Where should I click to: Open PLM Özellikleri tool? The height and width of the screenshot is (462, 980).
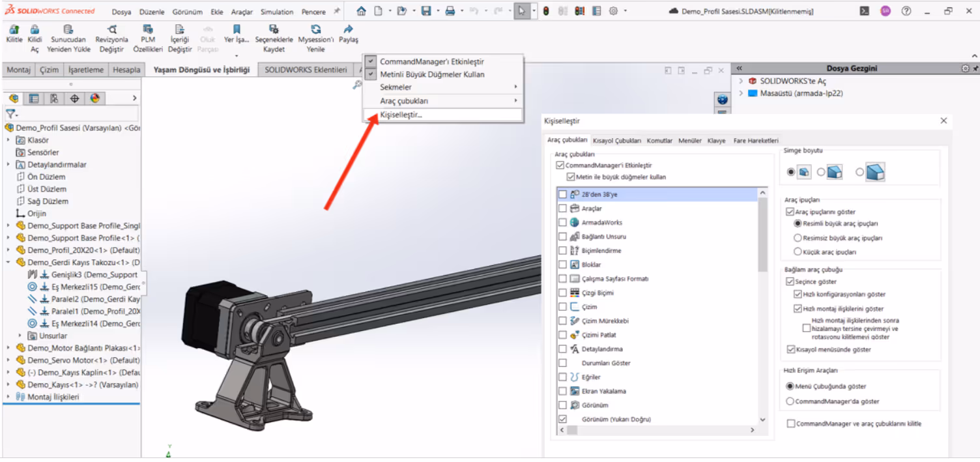click(148, 29)
